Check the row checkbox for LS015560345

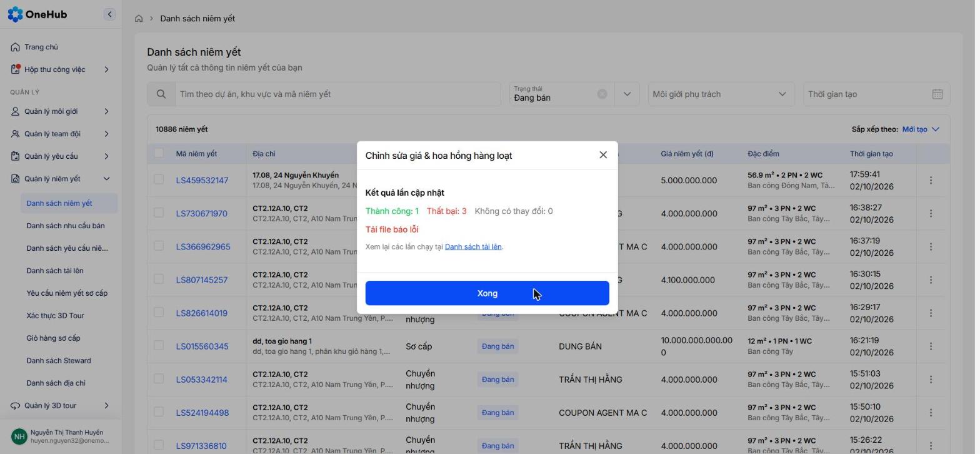pos(159,345)
